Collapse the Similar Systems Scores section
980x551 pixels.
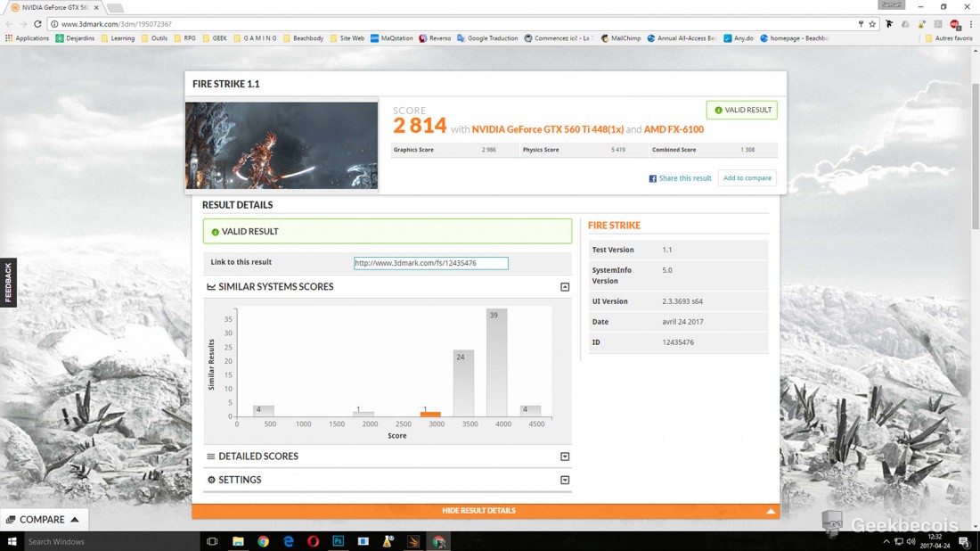pos(564,287)
